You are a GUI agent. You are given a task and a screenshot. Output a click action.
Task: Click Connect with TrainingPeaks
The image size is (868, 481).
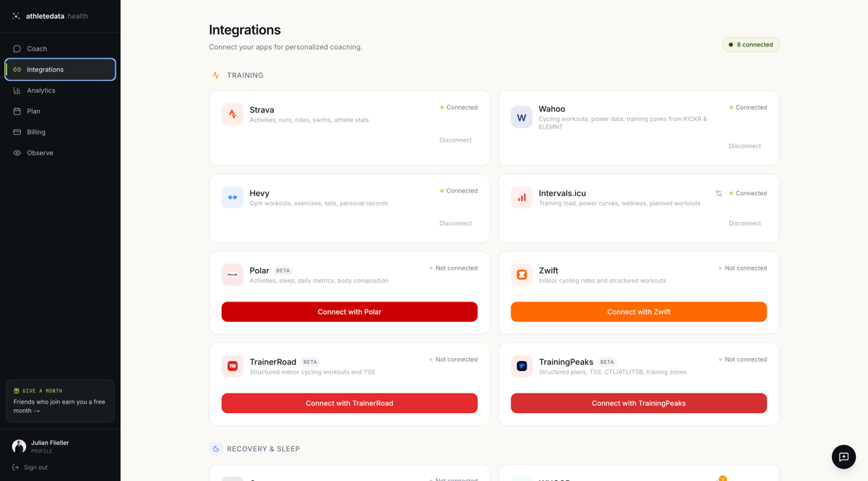pos(639,403)
